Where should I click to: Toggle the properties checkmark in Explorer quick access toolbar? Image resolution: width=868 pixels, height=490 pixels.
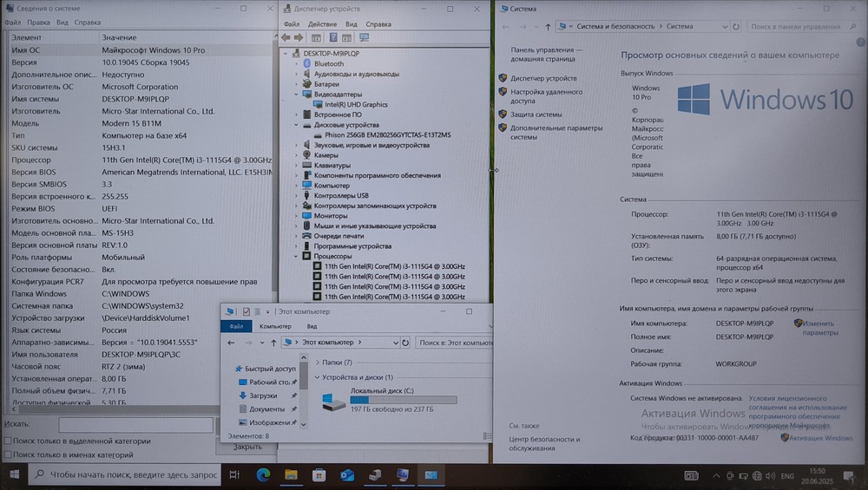pos(247,311)
